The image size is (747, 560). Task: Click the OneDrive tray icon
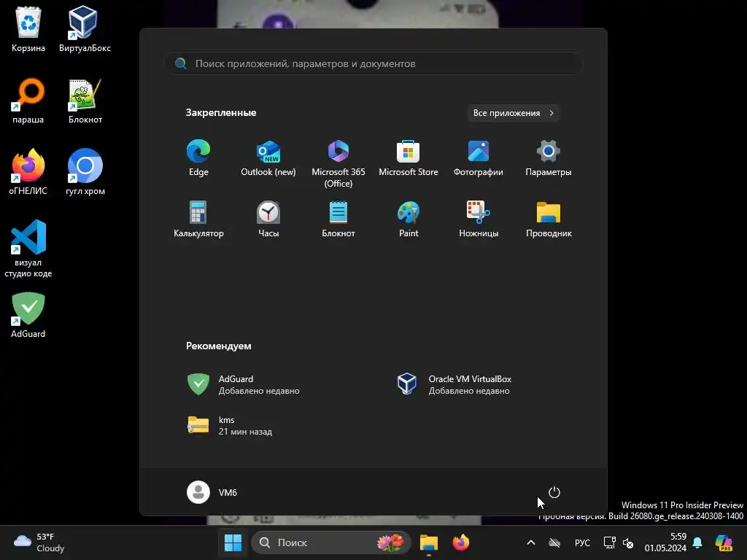554,542
